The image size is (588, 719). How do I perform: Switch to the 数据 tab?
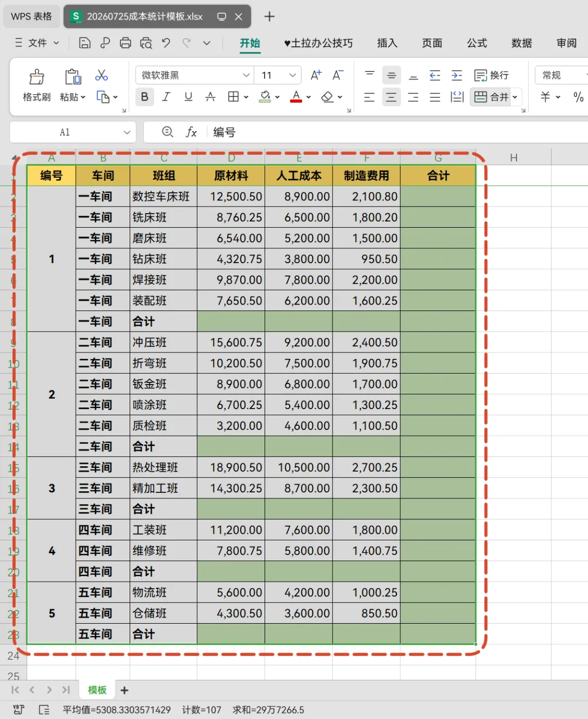coord(522,43)
